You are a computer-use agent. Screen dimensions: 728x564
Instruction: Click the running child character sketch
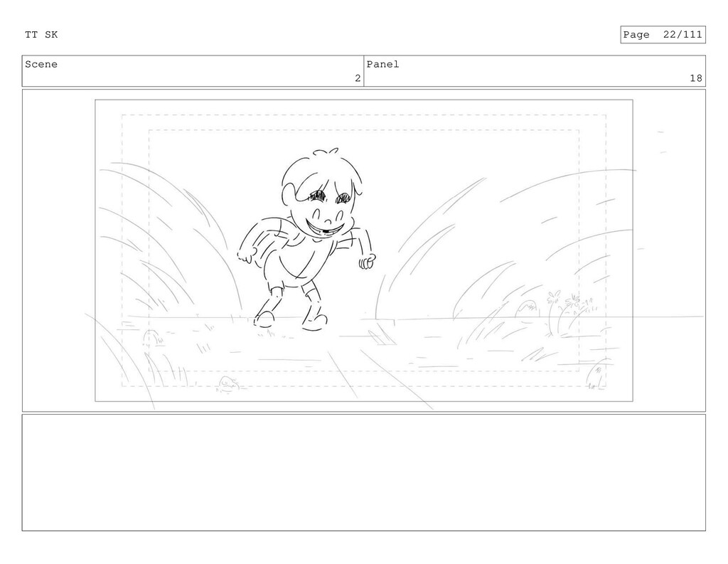click(x=306, y=239)
